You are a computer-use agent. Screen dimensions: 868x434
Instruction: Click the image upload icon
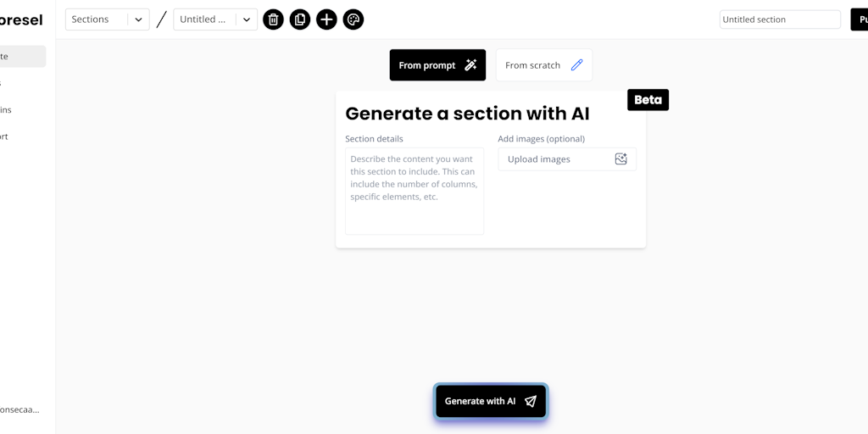pos(620,159)
